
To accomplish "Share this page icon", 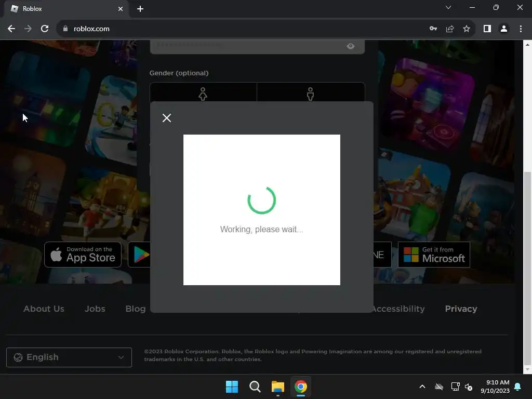I will click(450, 29).
